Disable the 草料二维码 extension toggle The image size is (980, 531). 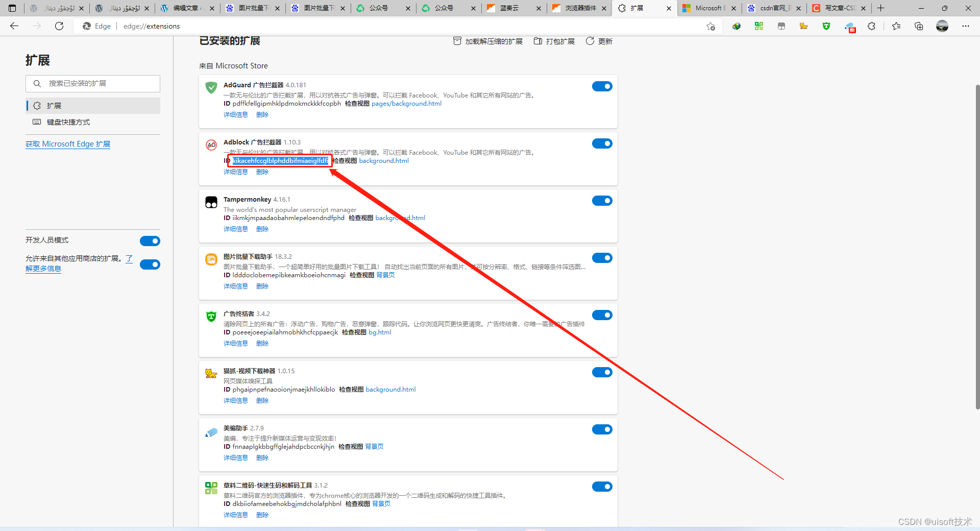(x=602, y=487)
